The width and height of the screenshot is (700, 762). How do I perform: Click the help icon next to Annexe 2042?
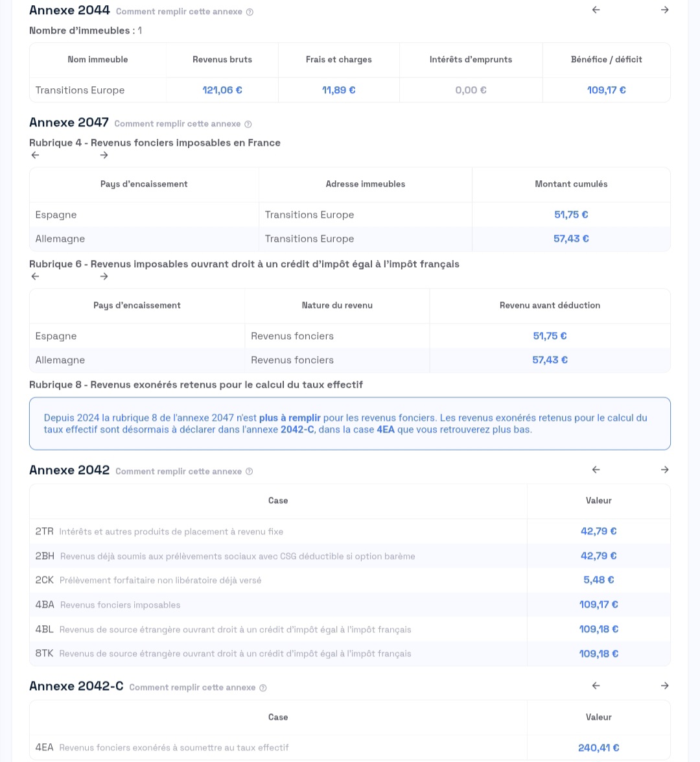249,472
